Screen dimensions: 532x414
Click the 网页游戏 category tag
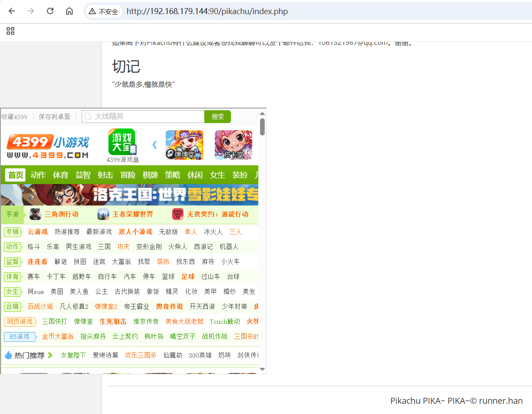[20, 321]
